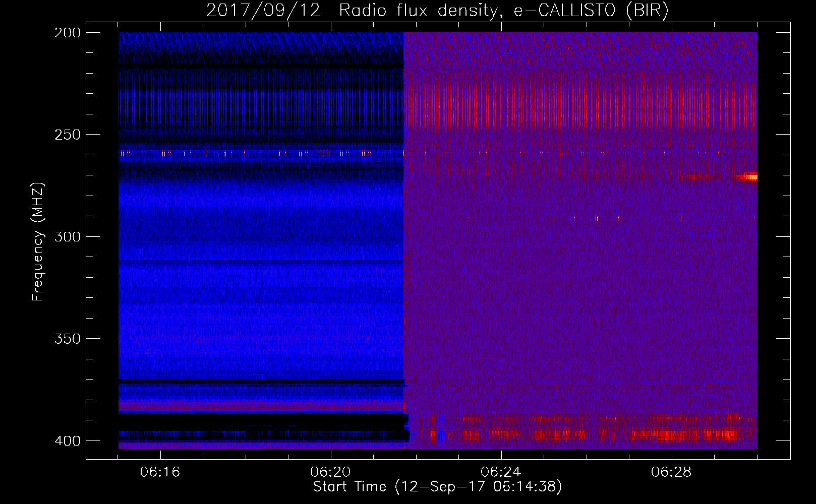Click the 300 frequency tick label
The image size is (816, 504).
click(x=68, y=237)
